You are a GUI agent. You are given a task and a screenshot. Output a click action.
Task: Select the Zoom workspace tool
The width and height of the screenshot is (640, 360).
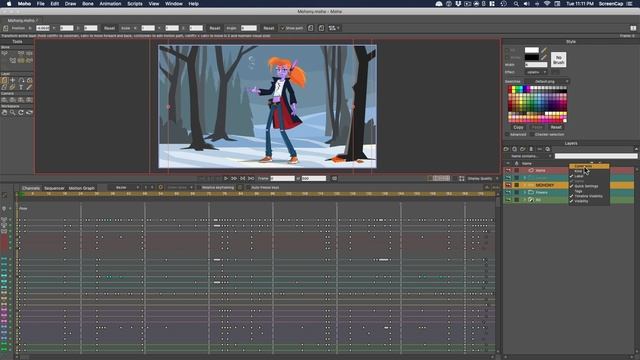pyautogui.click(x=13, y=113)
